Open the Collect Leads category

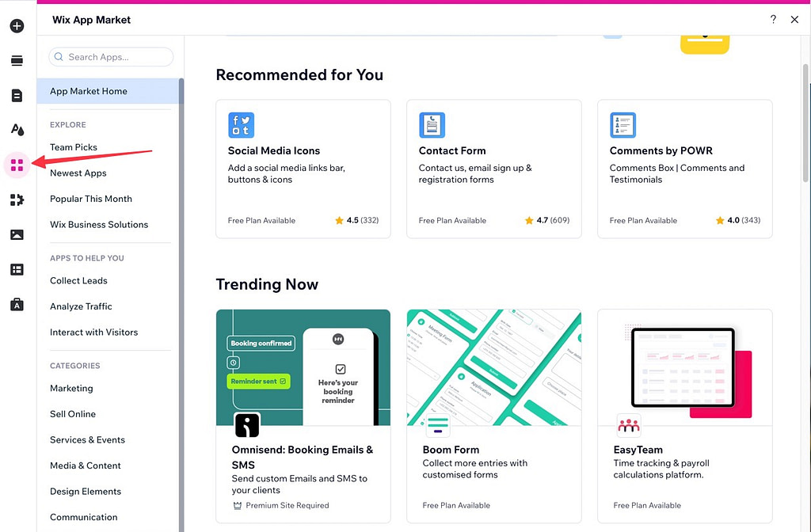pyautogui.click(x=78, y=280)
